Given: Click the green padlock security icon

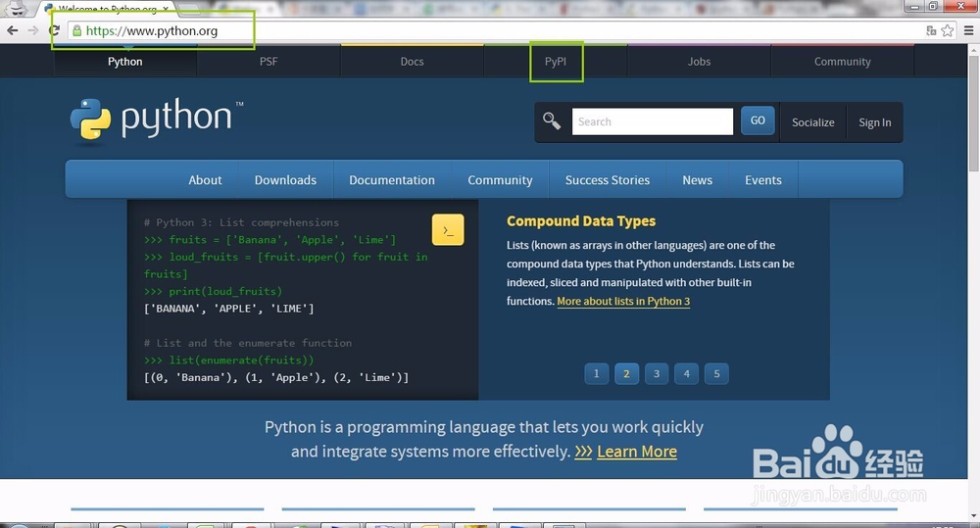Looking at the screenshot, I should (x=76, y=30).
